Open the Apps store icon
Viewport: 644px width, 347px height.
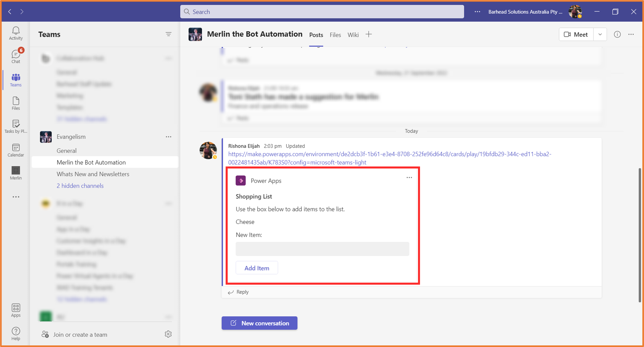16,310
